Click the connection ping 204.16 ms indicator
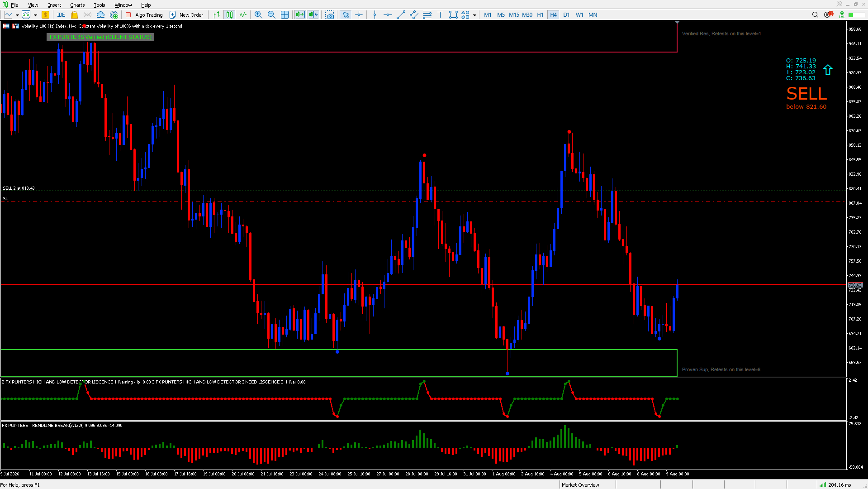This screenshot has height=489, width=868. point(835,485)
